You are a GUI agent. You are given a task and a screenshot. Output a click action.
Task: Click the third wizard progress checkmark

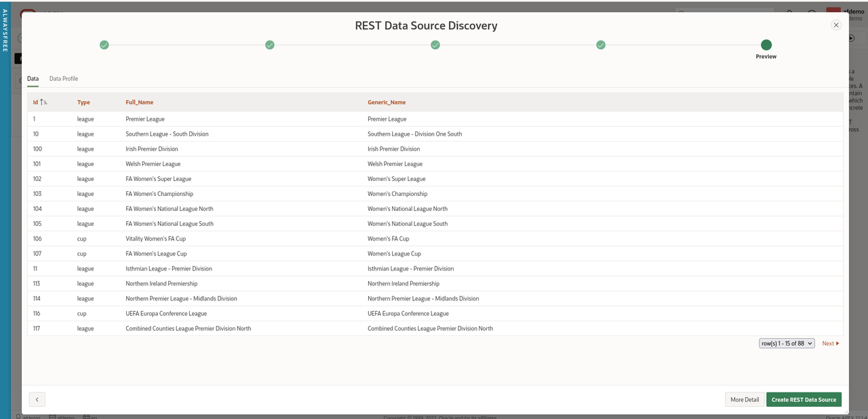[435, 45]
